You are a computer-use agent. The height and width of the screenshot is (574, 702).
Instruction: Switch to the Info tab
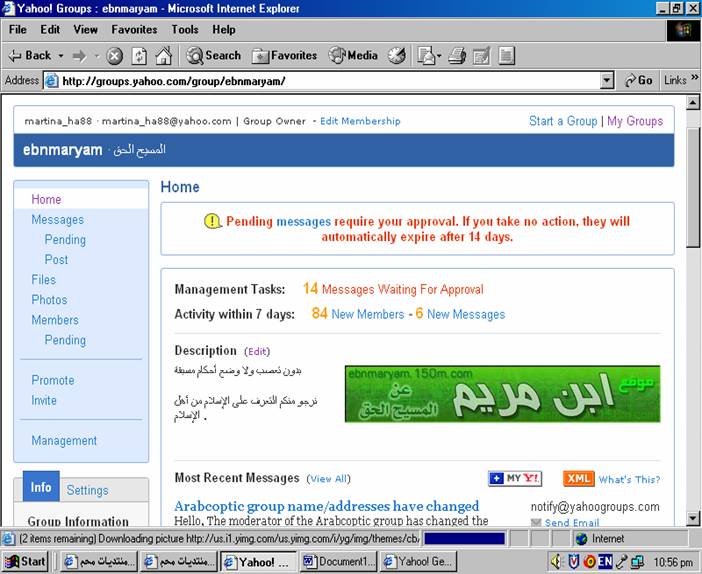(x=41, y=487)
